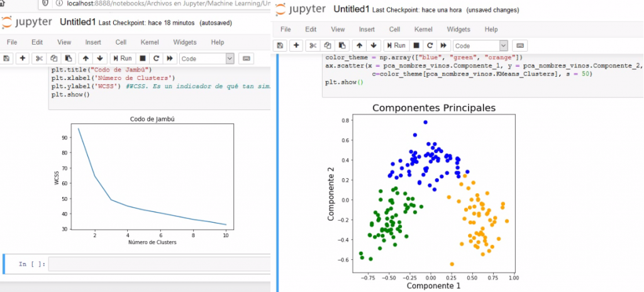Image resolution: width=644 pixels, height=292 pixels.
Task: Open Widgets menu in left notebook
Action: pyautogui.click(x=185, y=42)
